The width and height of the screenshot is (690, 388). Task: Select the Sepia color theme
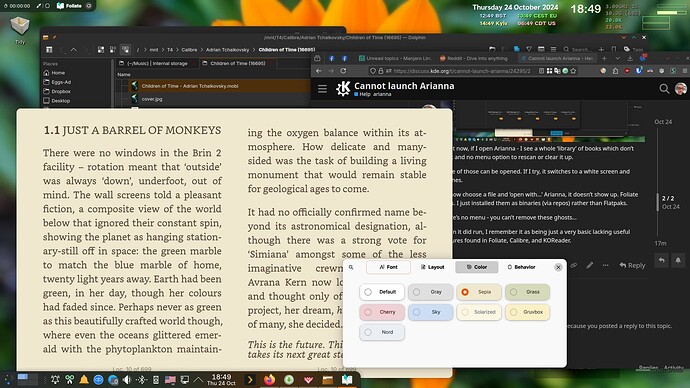coord(479,292)
